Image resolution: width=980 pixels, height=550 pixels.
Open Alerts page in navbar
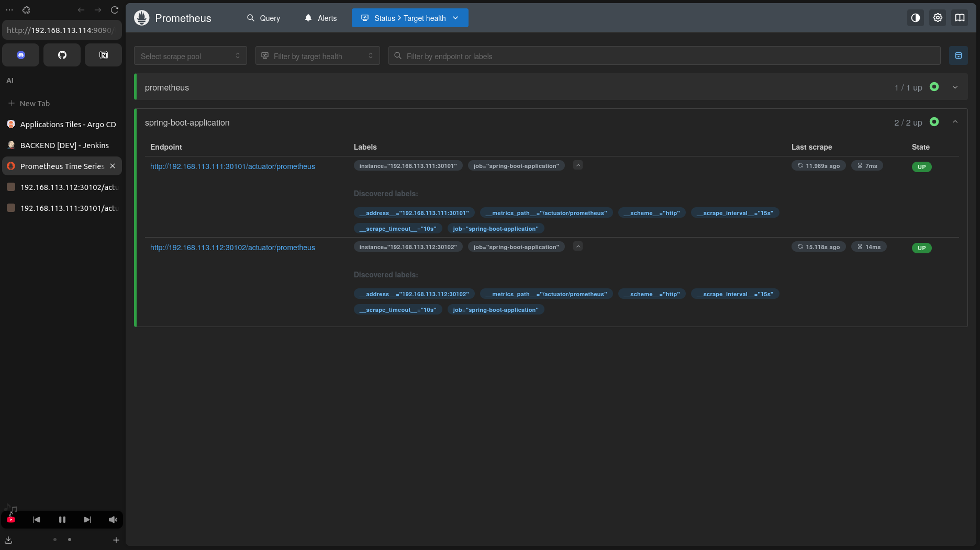320,18
